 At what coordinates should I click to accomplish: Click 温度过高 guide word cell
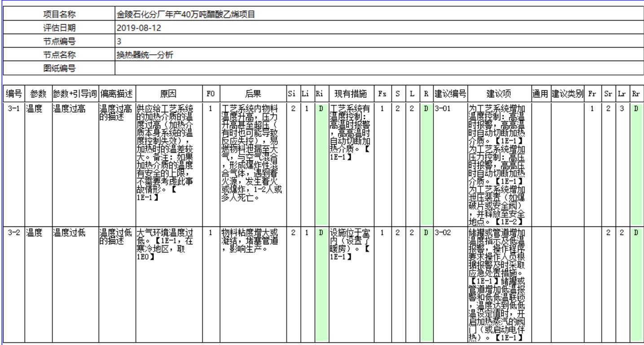74,164
